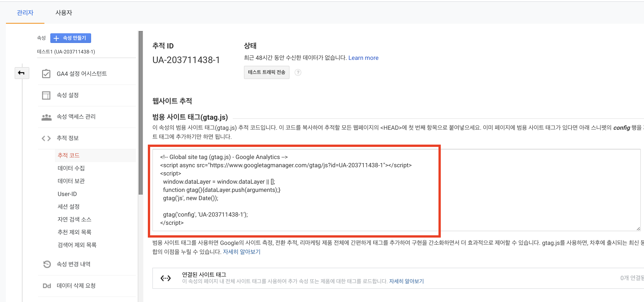Select 데이터 수집 in the sidebar

click(71, 168)
